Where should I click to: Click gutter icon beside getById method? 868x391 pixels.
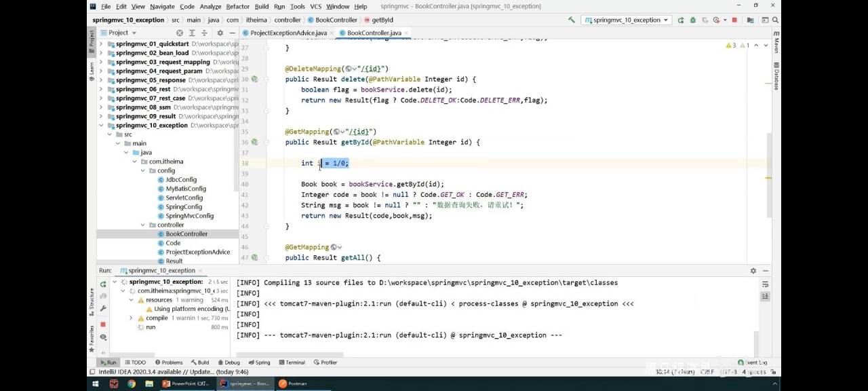pos(255,143)
